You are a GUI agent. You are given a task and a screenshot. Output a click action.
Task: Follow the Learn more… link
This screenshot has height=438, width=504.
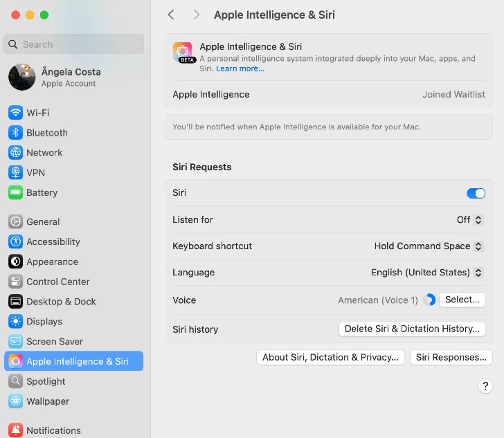pyautogui.click(x=240, y=69)
